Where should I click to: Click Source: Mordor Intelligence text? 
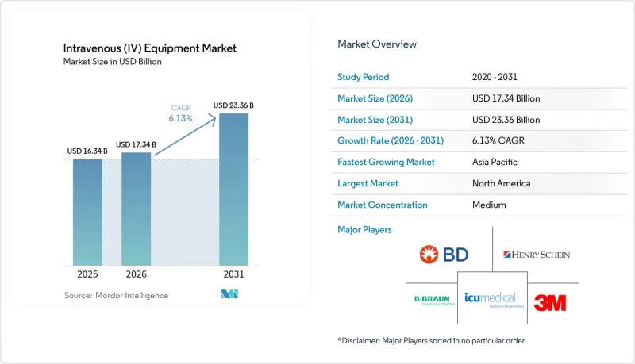116,296
